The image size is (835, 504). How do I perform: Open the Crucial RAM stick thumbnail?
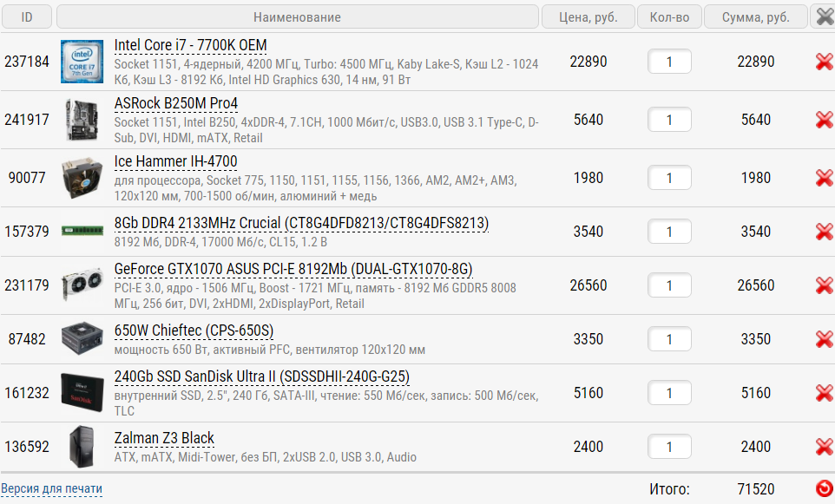point(82,231)
